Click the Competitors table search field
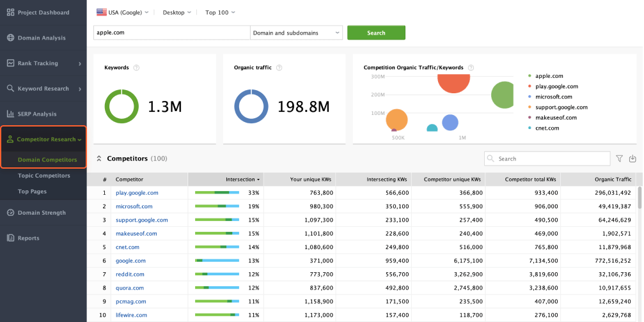Viewport: 644px width, 322px height. (x=547, y=158)
